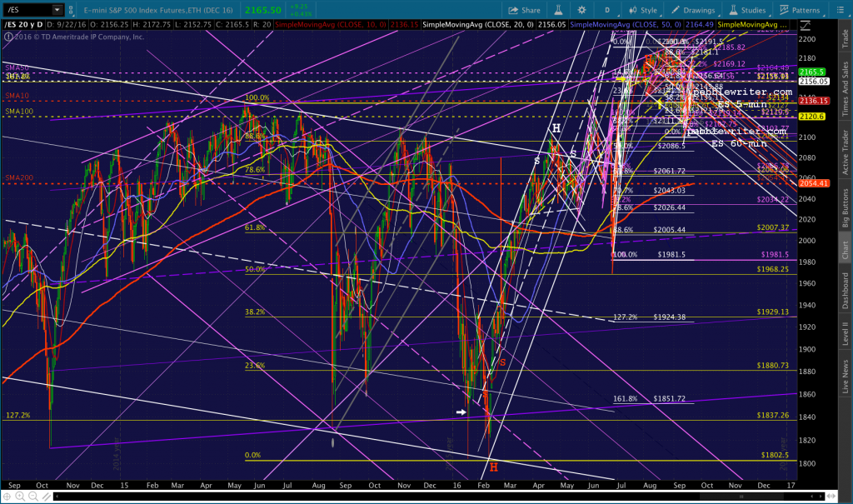The image size is (853, 504).
Task: Click the last price 2165.50 in header
Action: (262, 10)
